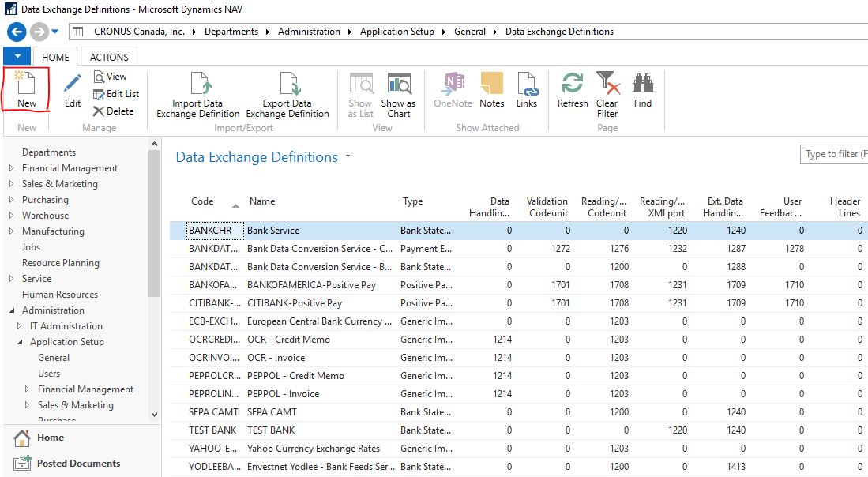Open navigation history dropdown arrow
Screen dimensions: 868x477
tap(54, 32)
